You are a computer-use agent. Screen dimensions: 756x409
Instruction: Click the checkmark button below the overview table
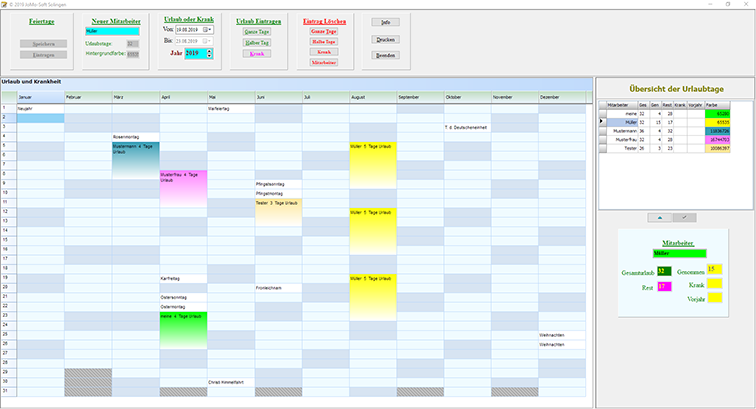tap(684, 216)
